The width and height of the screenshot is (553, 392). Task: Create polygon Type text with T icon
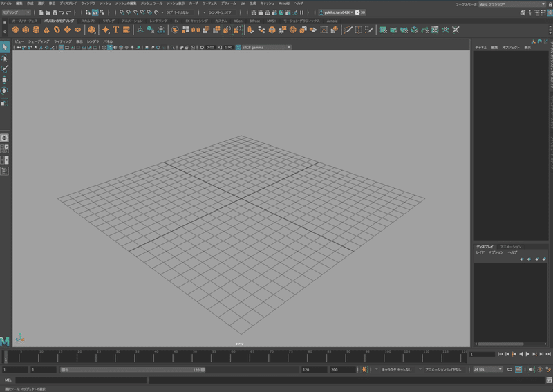click(x=115, y=30)
